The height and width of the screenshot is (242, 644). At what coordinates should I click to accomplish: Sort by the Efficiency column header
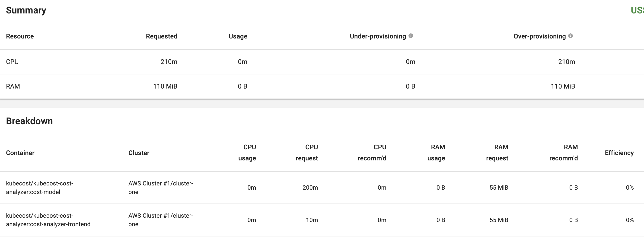tap(619, 153)
